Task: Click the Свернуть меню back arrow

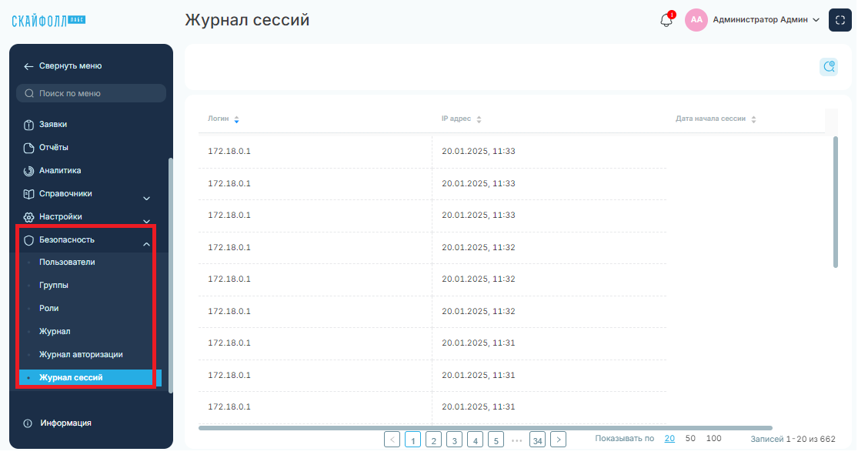Action: (x=28, y=66)
